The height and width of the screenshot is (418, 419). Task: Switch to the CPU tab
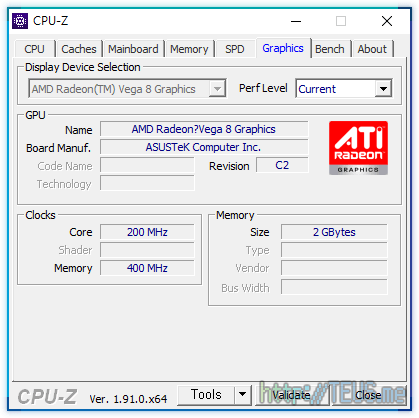(x=34, y=49)
